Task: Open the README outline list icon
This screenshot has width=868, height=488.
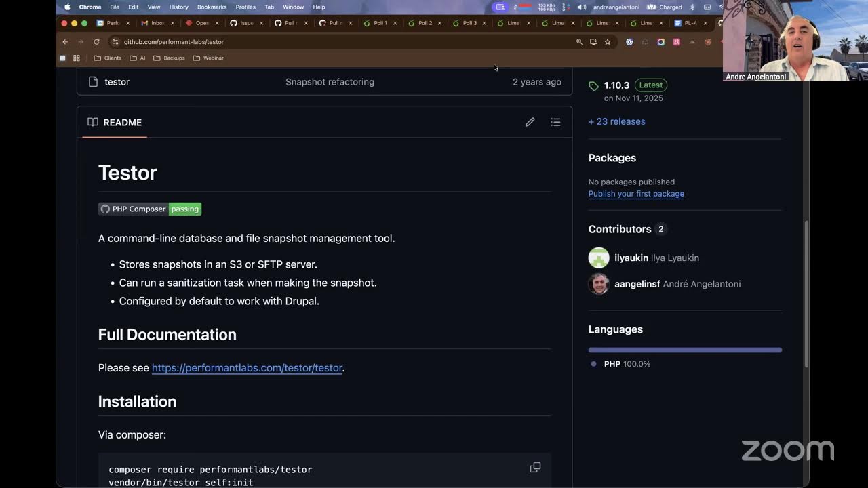Action: [555, 122]
